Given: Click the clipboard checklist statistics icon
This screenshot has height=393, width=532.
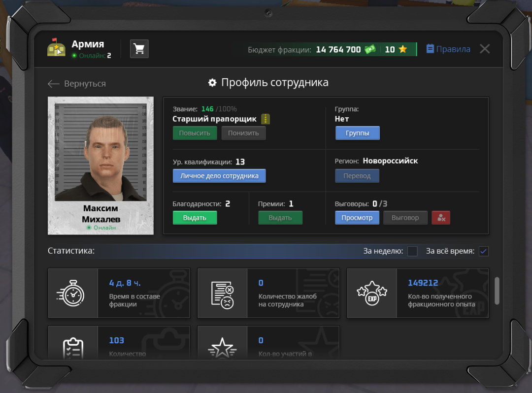Looking at the screenshot, I should [73, 348].
